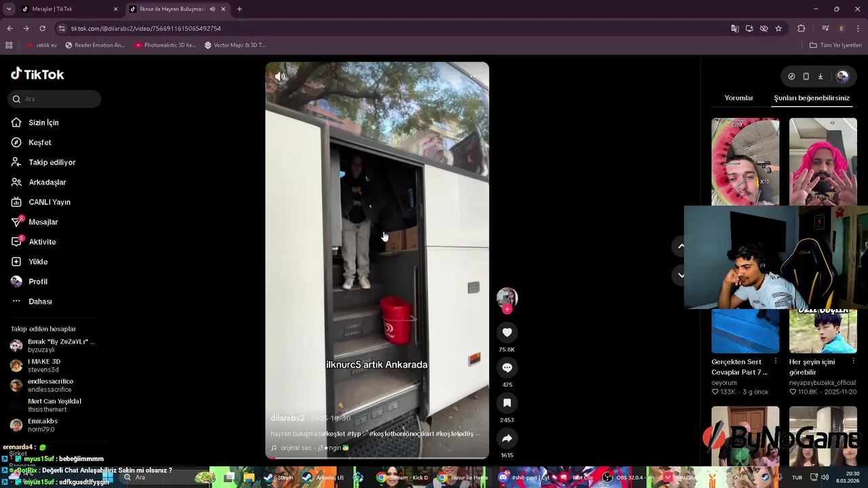Translate this page icon in address bar
Viewport: 868px width, 488px height.
point(734,28)
